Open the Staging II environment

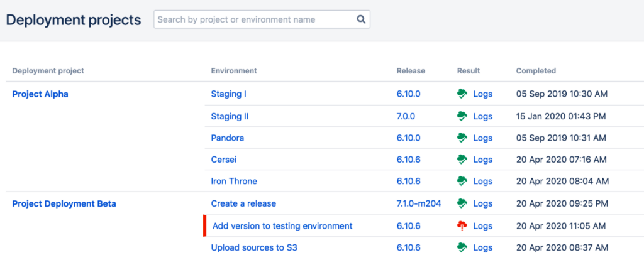[x=230, y=116]
